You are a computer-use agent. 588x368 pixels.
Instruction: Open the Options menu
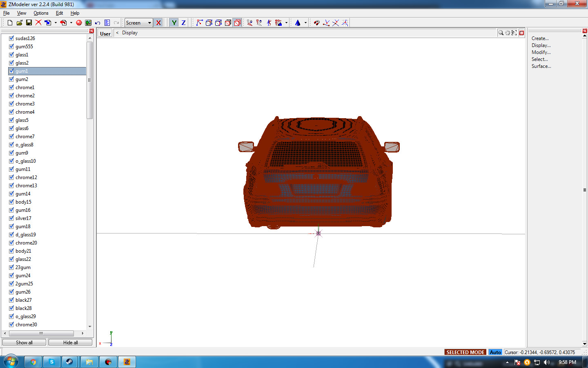coord(41,13)
